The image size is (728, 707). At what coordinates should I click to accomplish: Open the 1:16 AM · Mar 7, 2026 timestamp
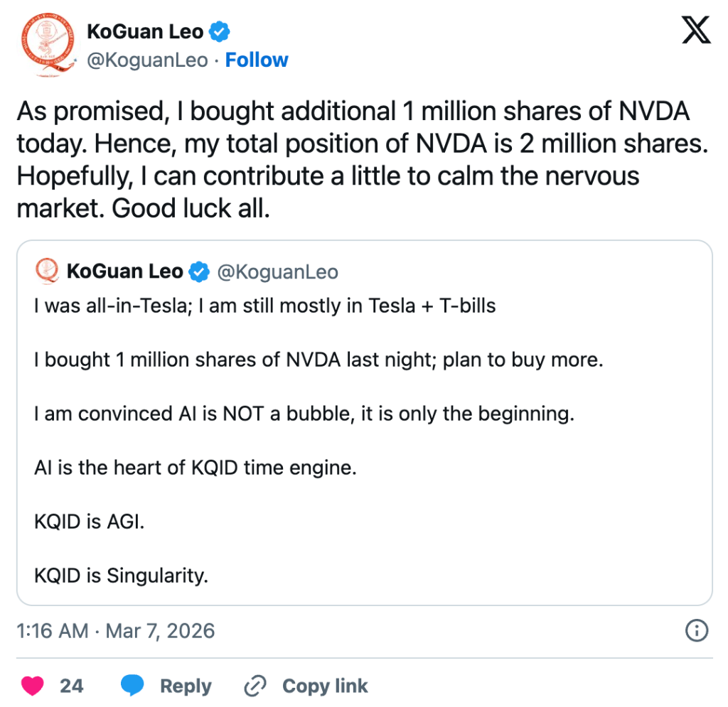[115, 631]
